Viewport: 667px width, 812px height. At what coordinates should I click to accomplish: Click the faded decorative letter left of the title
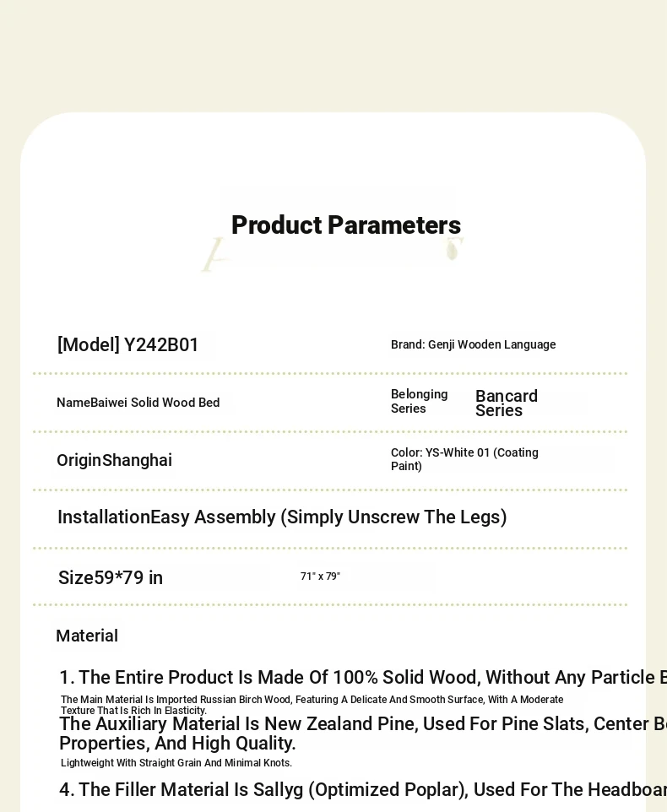click(x=214, y=255)
